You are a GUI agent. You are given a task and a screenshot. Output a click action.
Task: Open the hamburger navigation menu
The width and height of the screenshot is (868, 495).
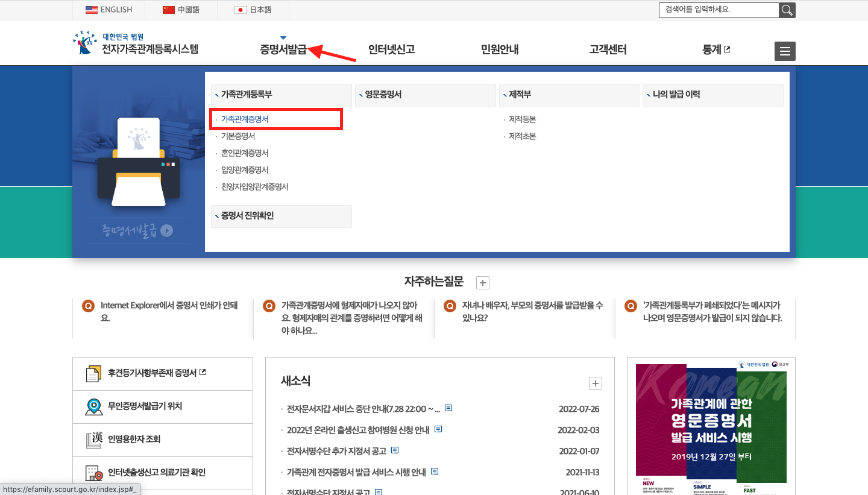(784, 51)
